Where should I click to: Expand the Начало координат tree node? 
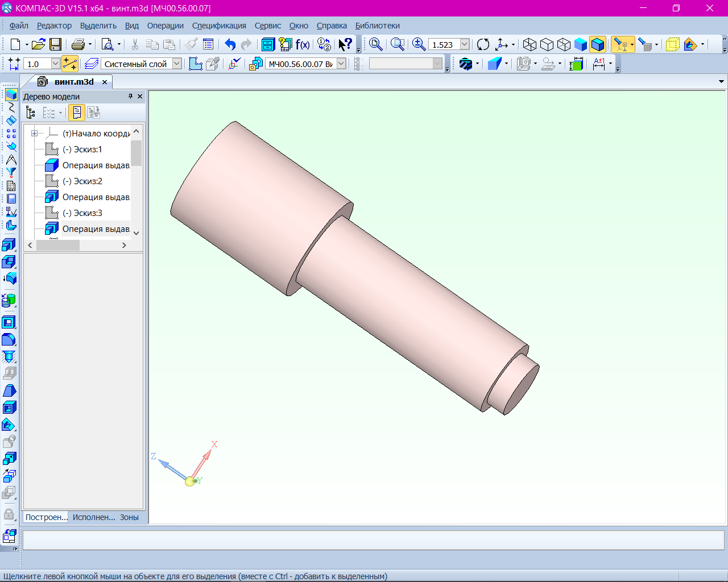pyautogui.click(x=34, y=134)
